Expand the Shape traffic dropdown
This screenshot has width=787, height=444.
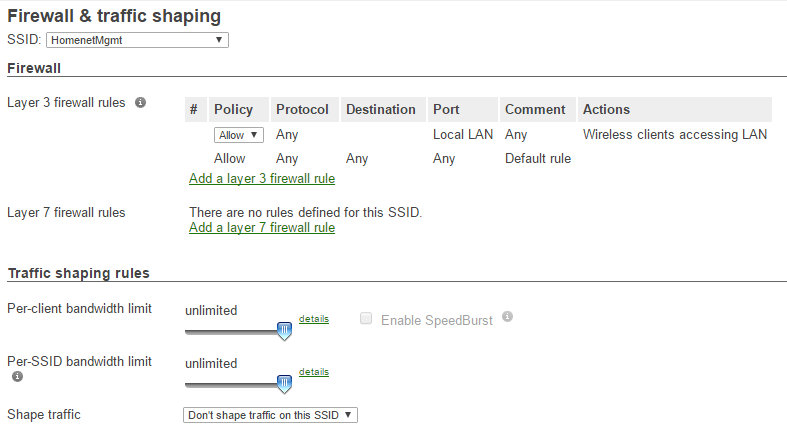[x=270, y=414]
